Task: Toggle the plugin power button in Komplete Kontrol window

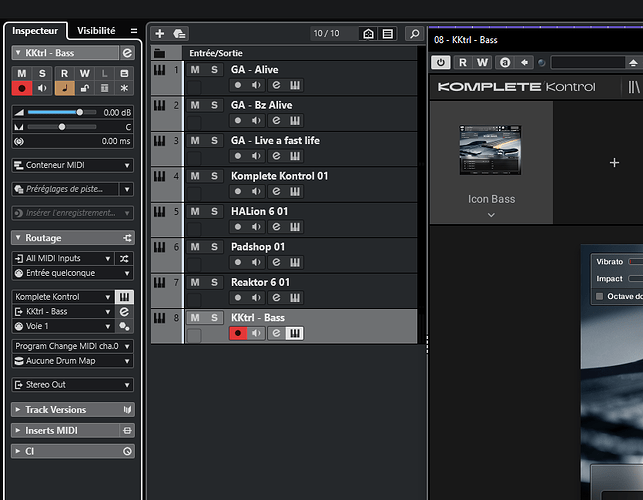Action: click(441, 63)
